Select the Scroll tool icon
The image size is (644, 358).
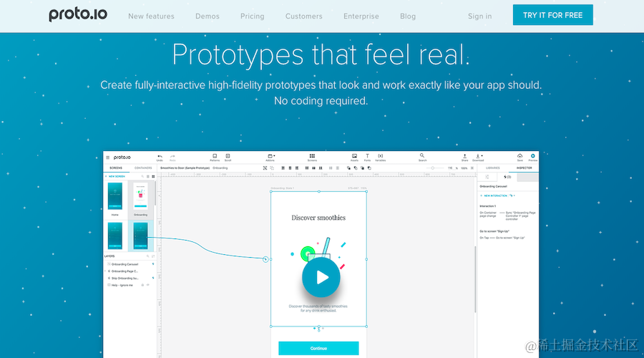228,156
